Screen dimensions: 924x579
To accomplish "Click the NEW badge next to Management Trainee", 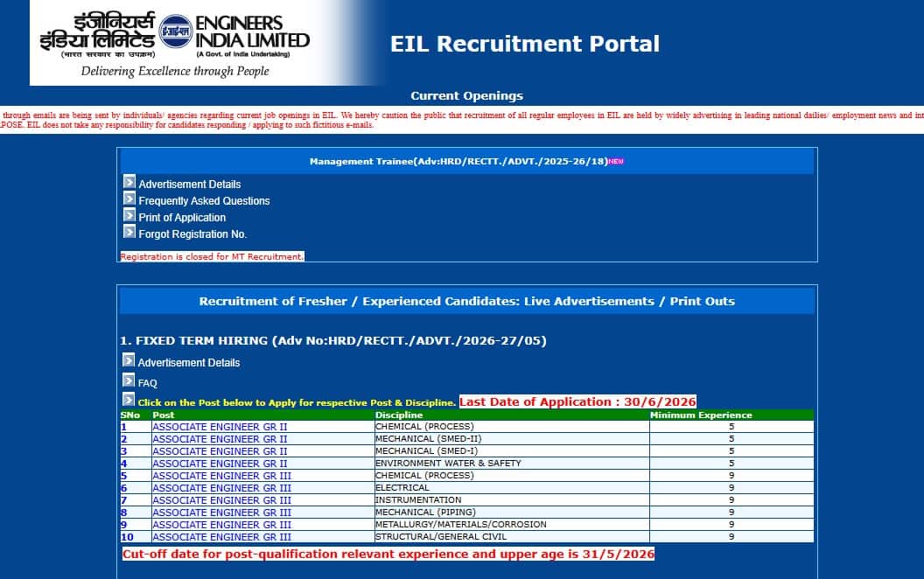I will 616,162.
